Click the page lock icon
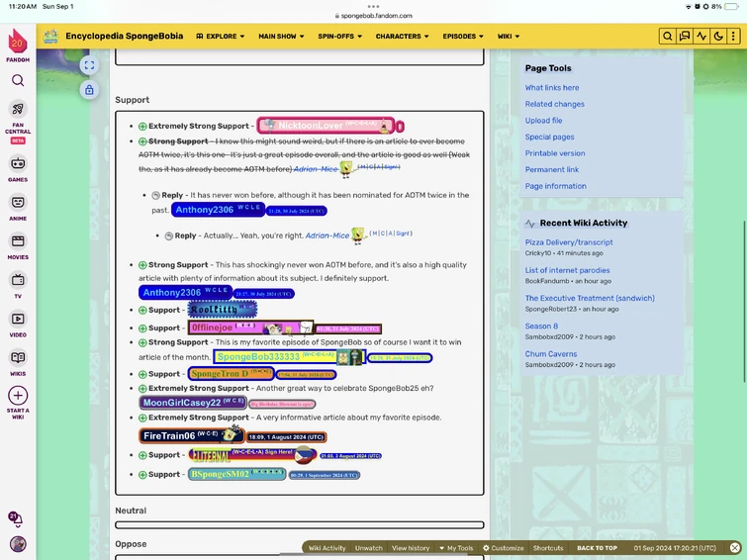 [89, 90]
